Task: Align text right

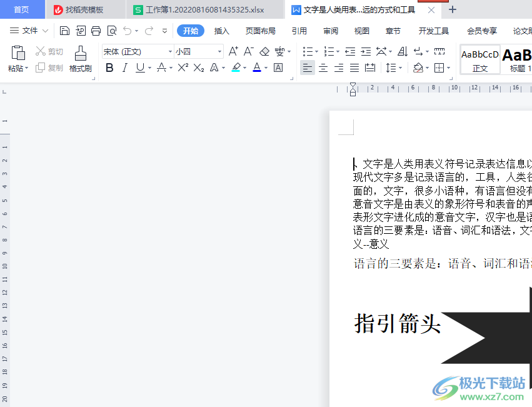Action: coord(339,68)
